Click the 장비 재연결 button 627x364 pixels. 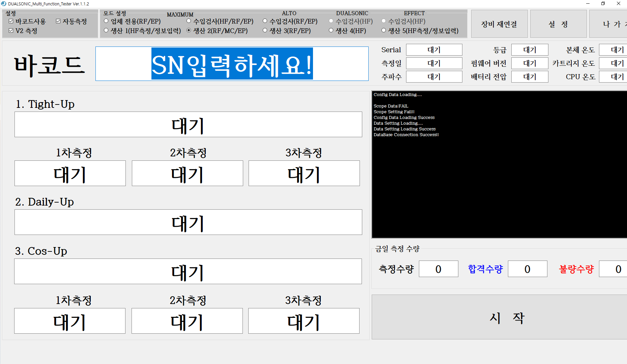click(x=499, y=24)
